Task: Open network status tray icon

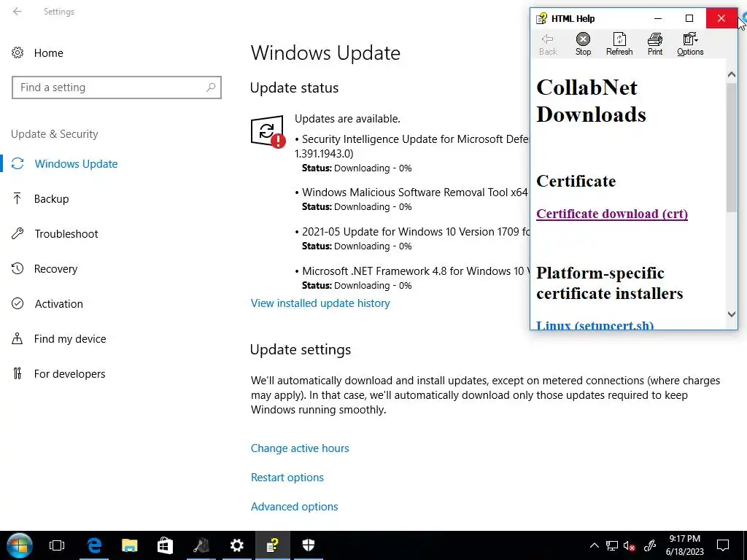Action: click(612, 545)
